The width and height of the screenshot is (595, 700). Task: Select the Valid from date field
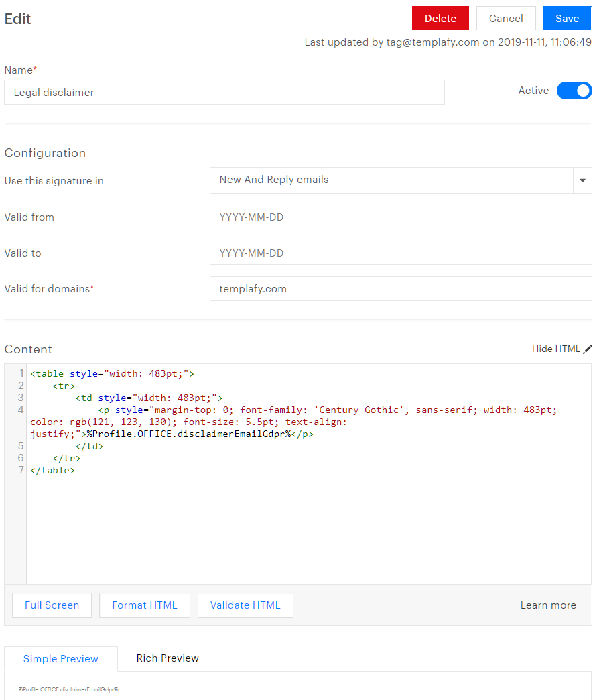pos(400,217)
